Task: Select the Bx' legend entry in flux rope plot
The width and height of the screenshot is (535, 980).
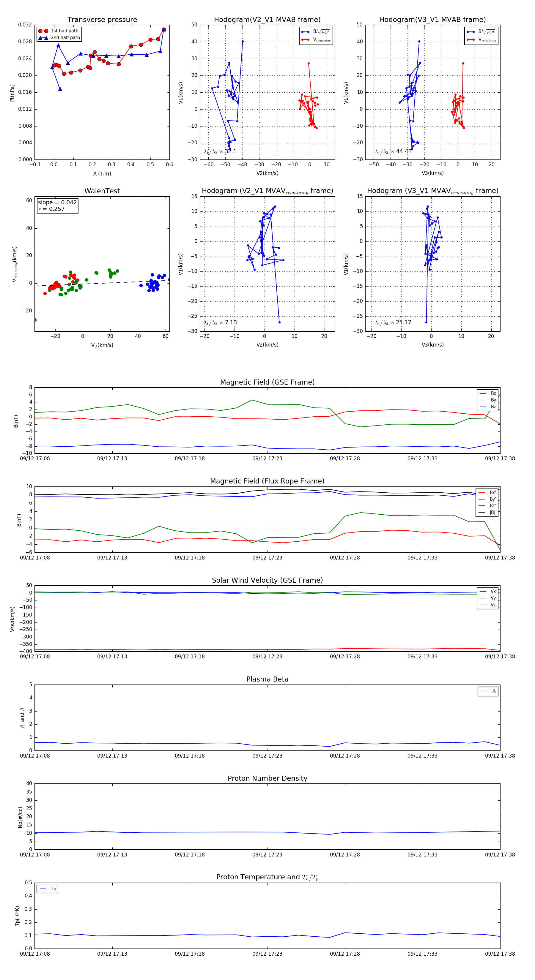Action: [x=487, y=493]
